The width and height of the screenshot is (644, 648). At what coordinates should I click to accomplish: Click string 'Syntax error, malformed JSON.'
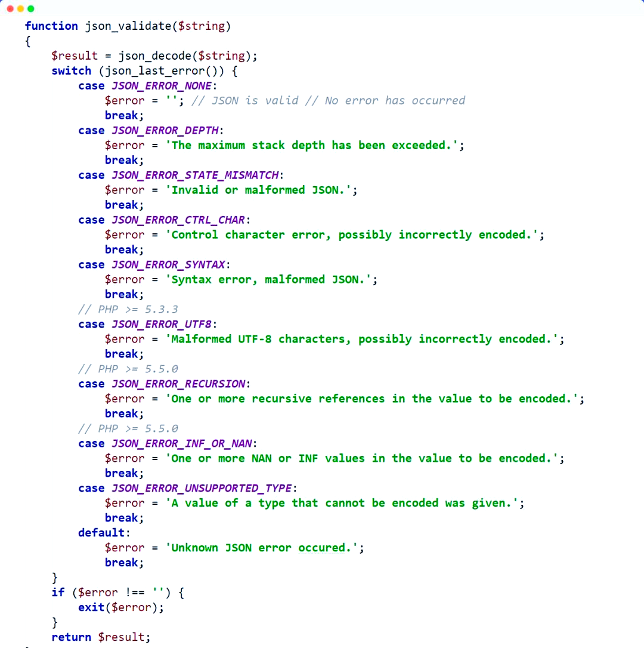(268, 279)
